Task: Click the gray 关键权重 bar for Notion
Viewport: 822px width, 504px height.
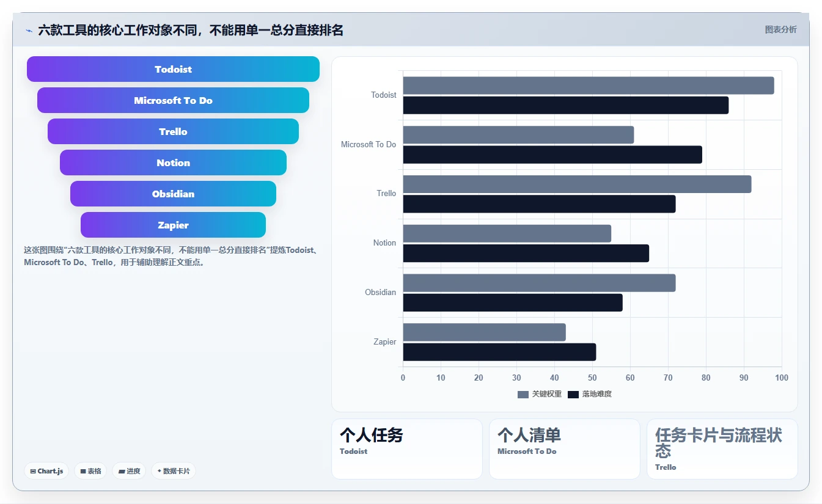Action: coord(507,233)
